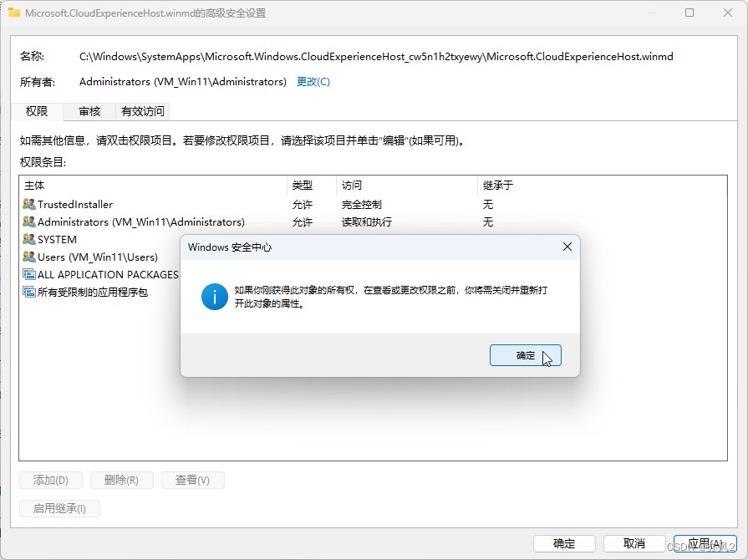This screenshot has width=748, height=560.
Task: Click the owner name Administrators (VM_Win11\Administrators)
Action: point(183,82)
